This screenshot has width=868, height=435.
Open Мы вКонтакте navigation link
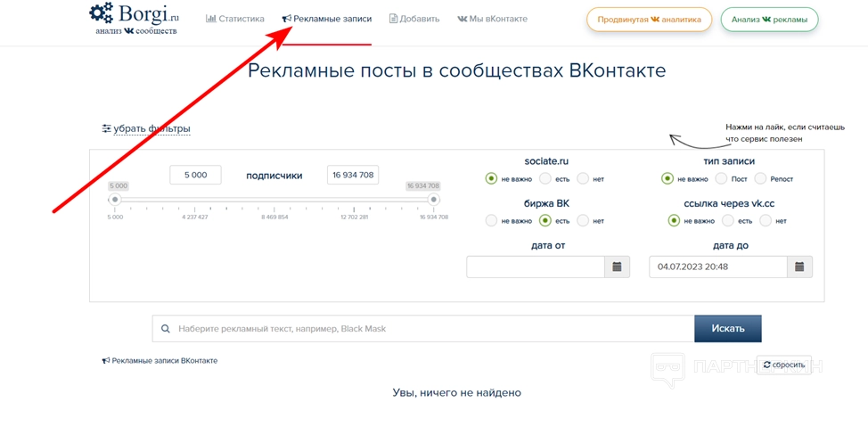(492, 19)
